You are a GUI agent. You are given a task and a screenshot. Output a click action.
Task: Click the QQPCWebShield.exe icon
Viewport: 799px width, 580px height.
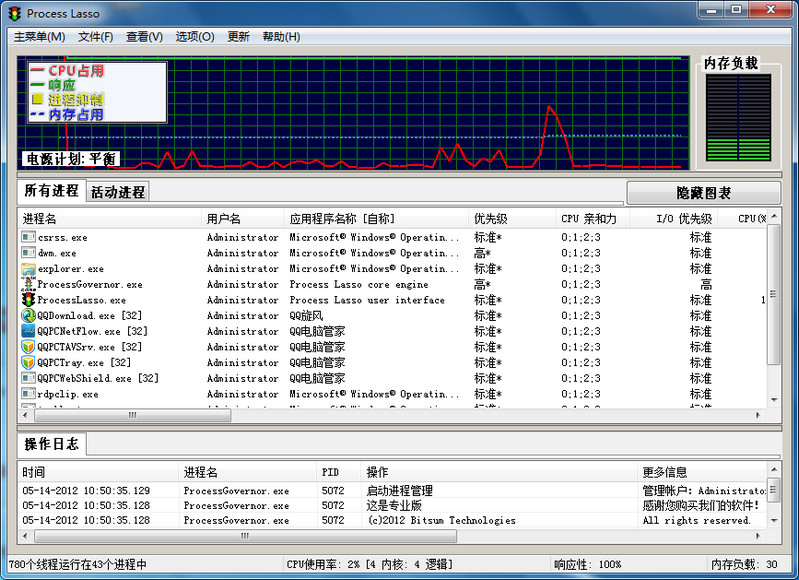pyautogui.click(x=29, y=378)
